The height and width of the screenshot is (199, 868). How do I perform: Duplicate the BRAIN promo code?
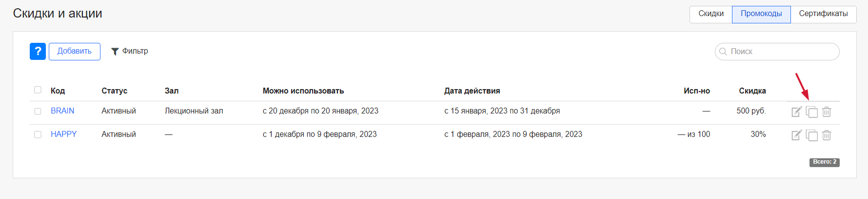pyautogui.click(x=811, y=112)
